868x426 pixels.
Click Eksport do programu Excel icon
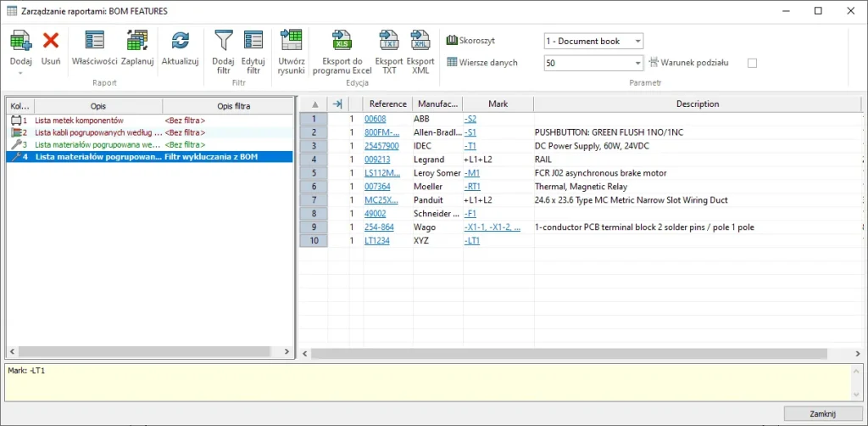click(x=342, y=41)
